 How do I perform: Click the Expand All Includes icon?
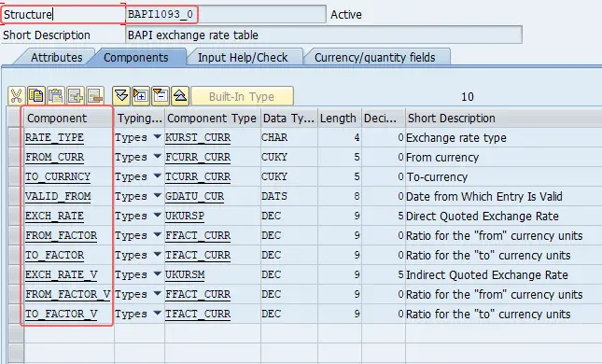121,96
